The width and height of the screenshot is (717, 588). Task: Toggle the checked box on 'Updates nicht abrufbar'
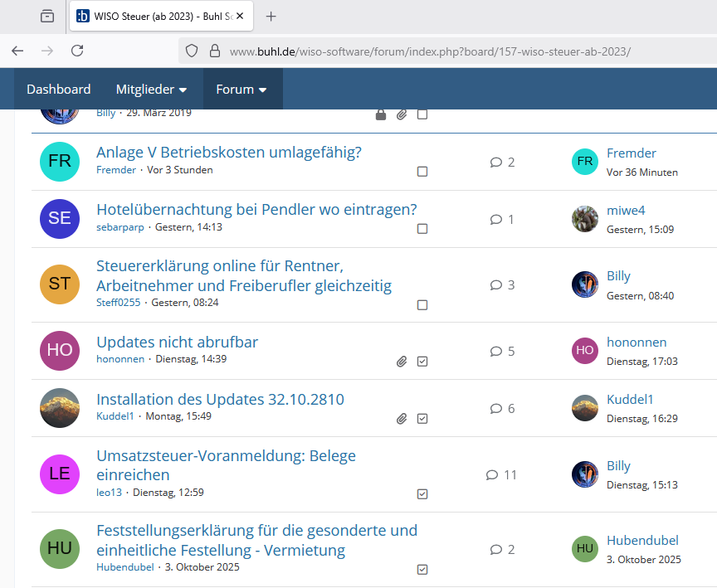tap(422, 362)
